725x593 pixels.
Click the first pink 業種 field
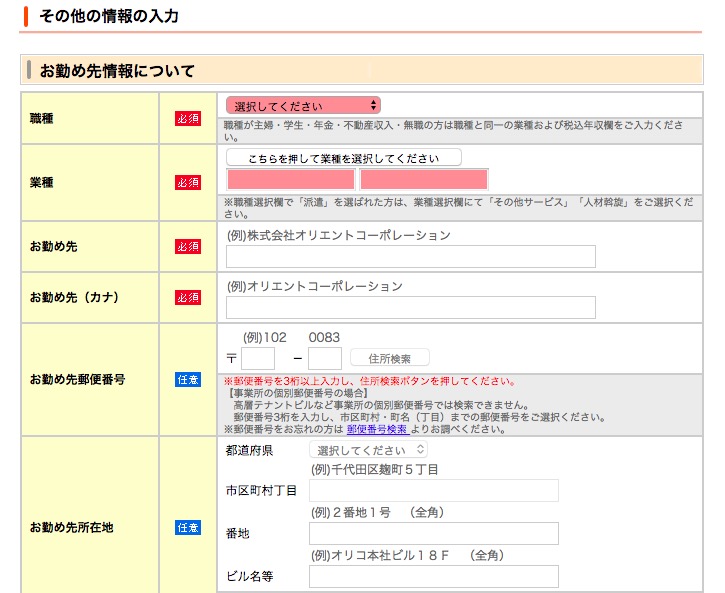pos(291,179)
